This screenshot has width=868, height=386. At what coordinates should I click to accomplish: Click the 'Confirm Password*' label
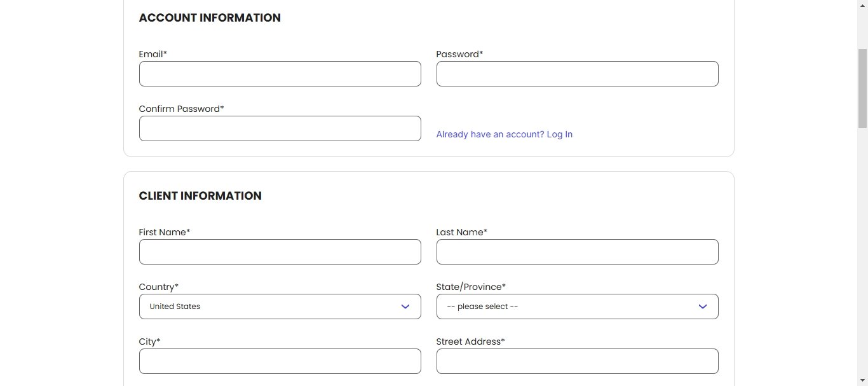click(182, 109)
